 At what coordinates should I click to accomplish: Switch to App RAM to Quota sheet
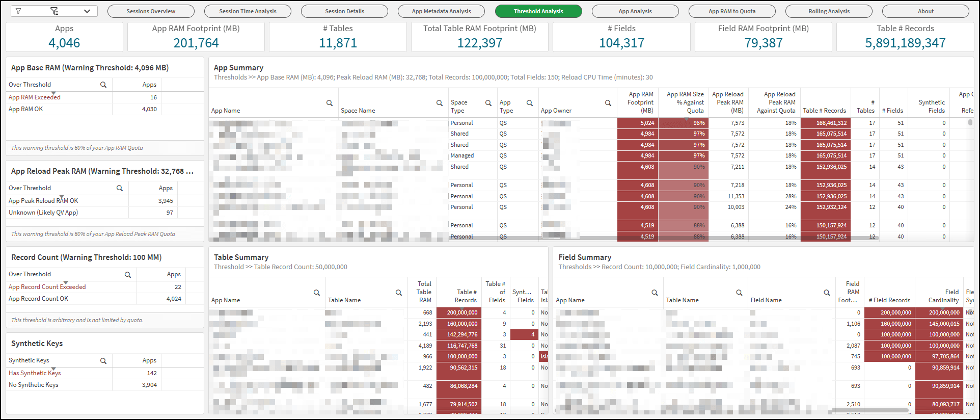point(732,11)
